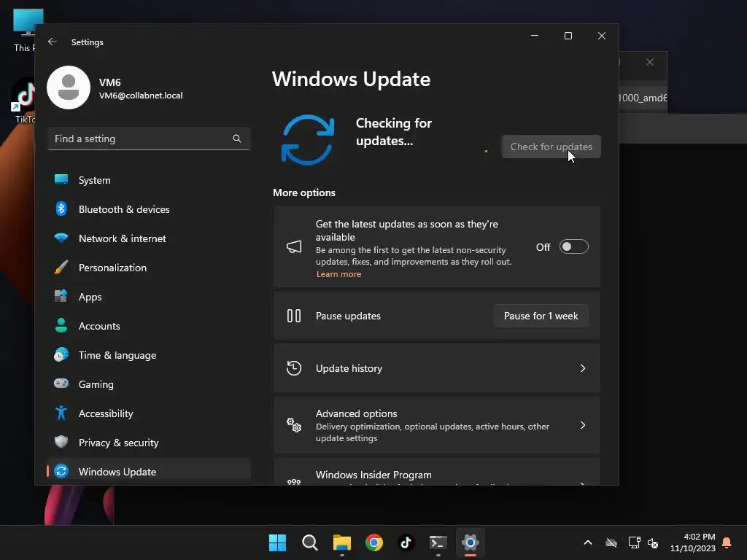Open taskbar Search

coord(309,542)
